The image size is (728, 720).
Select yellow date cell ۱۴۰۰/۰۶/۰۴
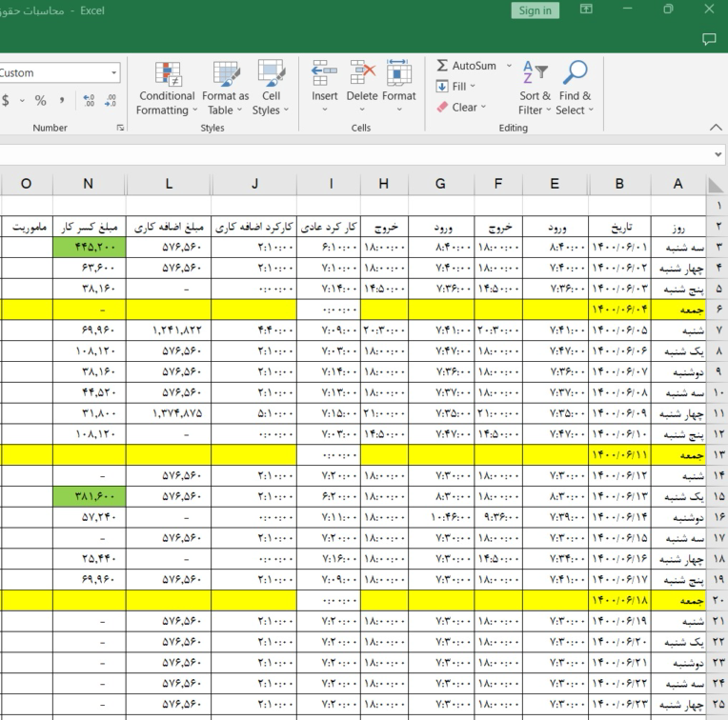point(619,310)
